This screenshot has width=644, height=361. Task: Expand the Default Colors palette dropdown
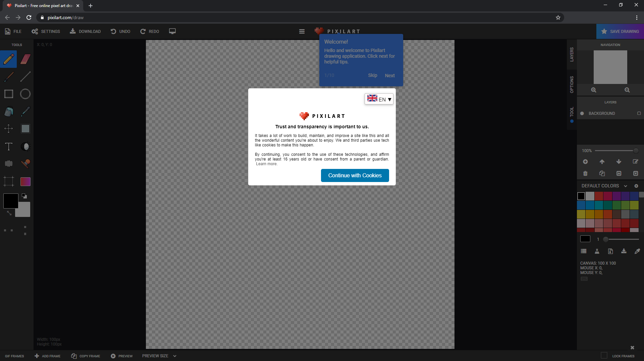pos(626,186)
